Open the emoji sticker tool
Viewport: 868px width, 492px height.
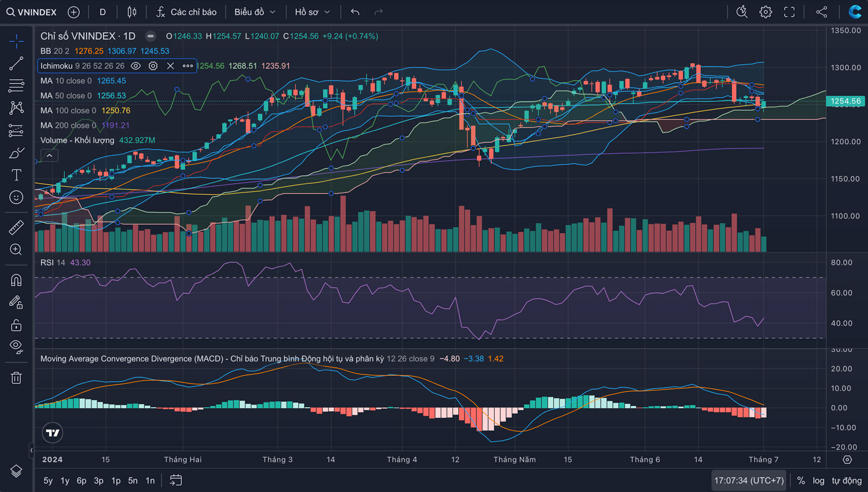(x=16, y=198)
